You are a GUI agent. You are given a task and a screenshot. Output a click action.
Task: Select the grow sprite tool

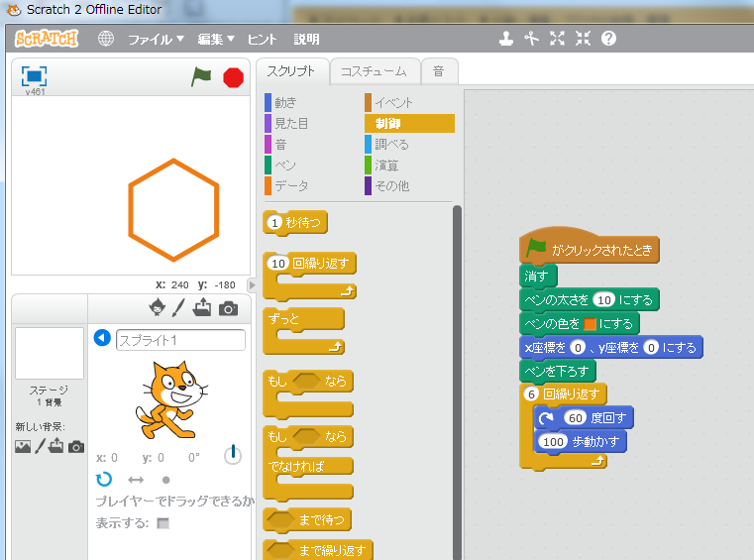pyautogui.click(x=557, y=39)
